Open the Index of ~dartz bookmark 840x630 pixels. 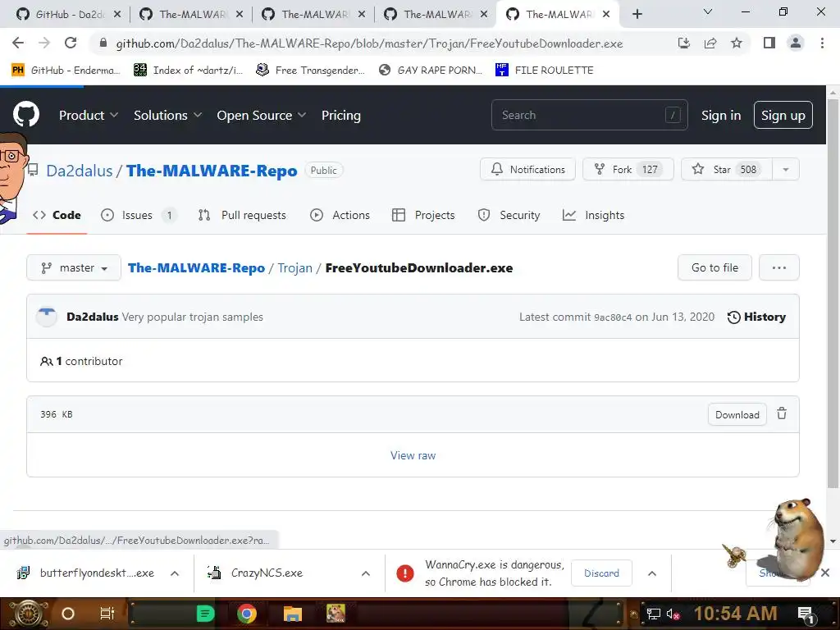(x=189, y=70)
